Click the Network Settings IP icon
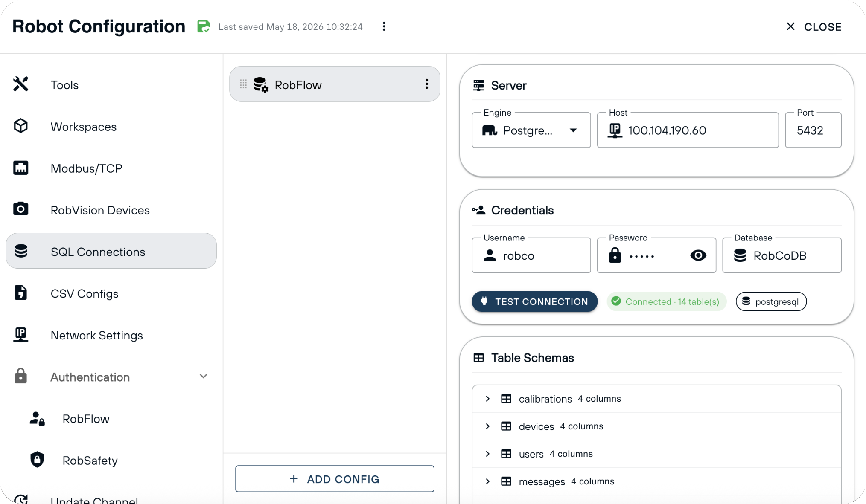Image resolution: width=866 pixels, height=504 pixels. tap(20, 335)
